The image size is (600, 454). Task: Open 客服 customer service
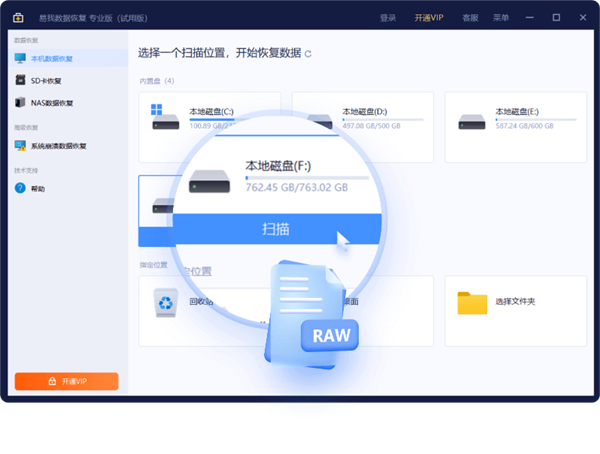(x=470, y=18)
